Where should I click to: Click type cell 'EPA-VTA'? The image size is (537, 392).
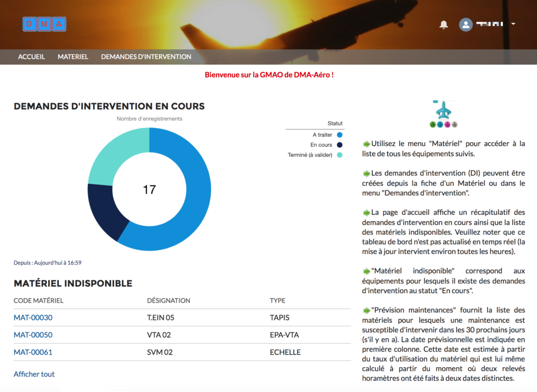[x=284, y=335]
